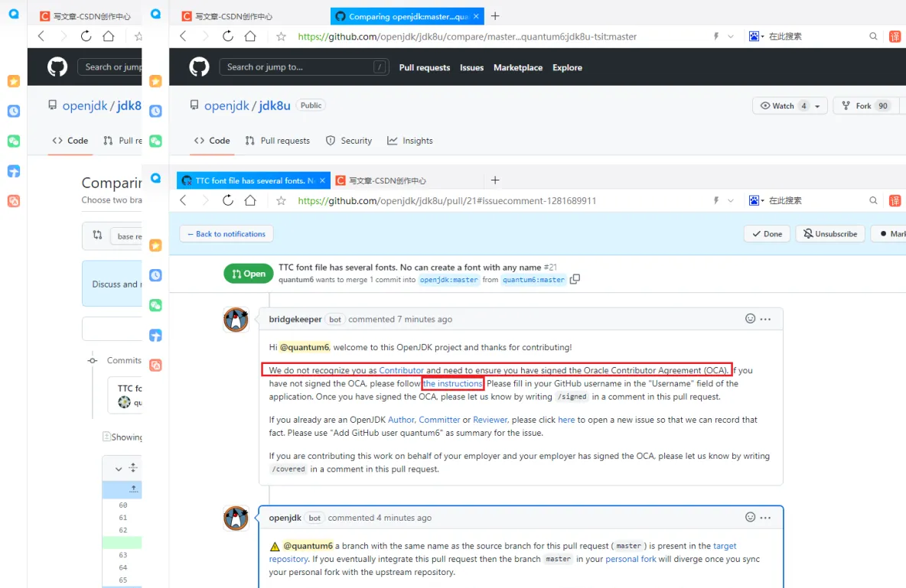The width and height of the screenshot is (906, 588).
Task: Focus the 'Search or jump to...' box in the Comparing window
Action: coord(304,67)
